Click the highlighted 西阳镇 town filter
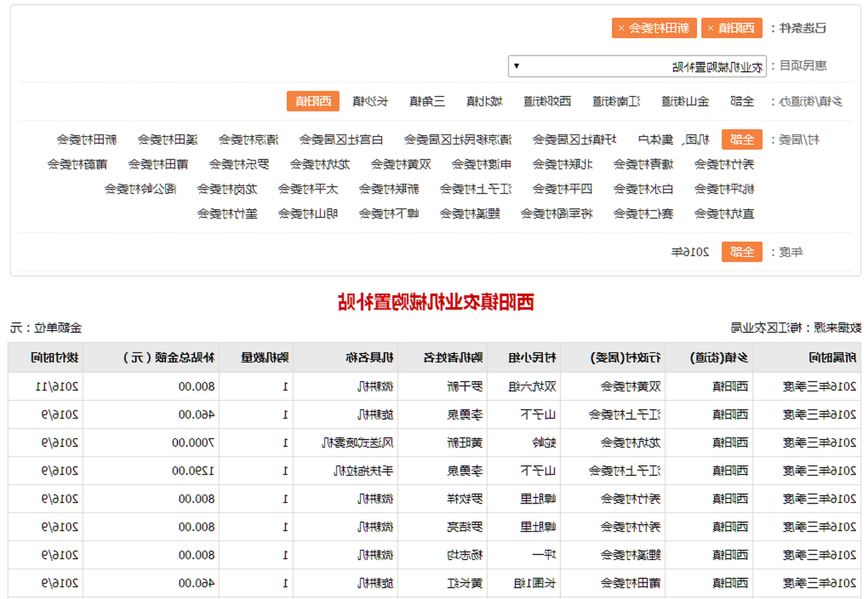The image size is (868, 599). (x=313, y=101)
